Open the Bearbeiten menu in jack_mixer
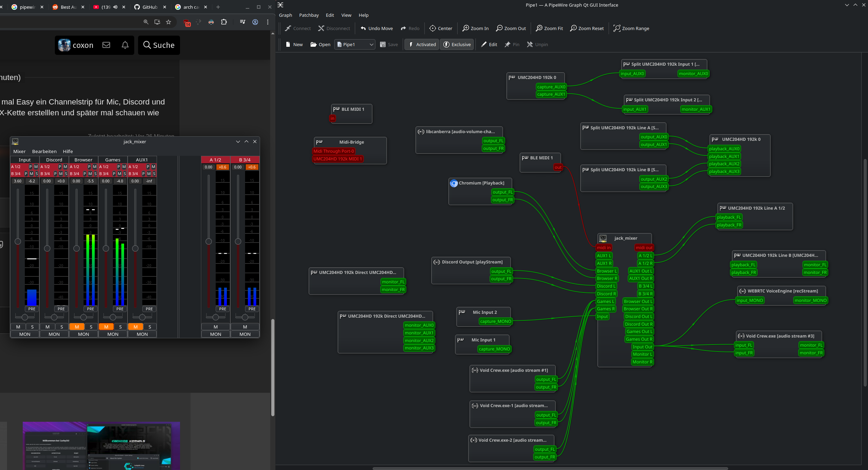Image resolution: width=868 pixels, height=470 pixels. coord(44,151)
